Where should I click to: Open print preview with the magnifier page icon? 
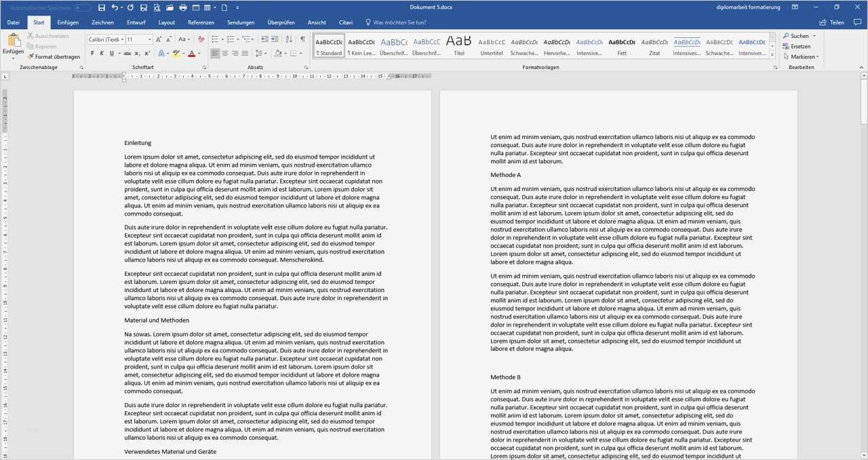click(157, 7)
